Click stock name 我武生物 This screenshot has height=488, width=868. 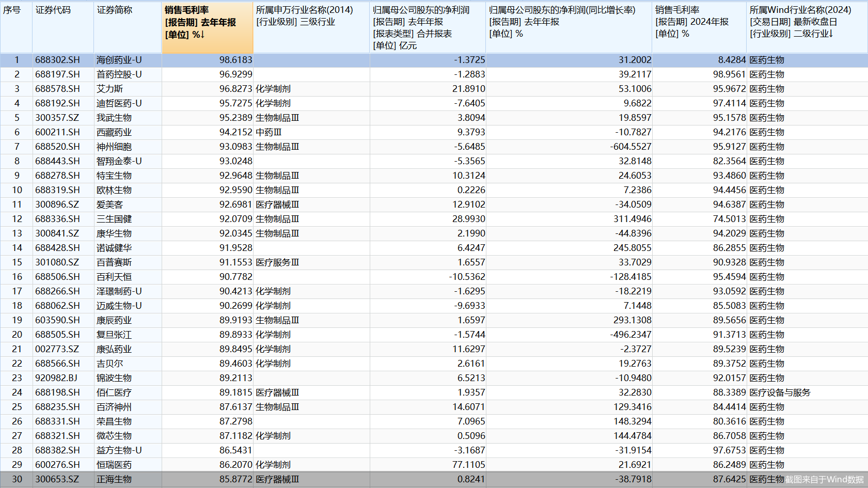coord(114,118)
